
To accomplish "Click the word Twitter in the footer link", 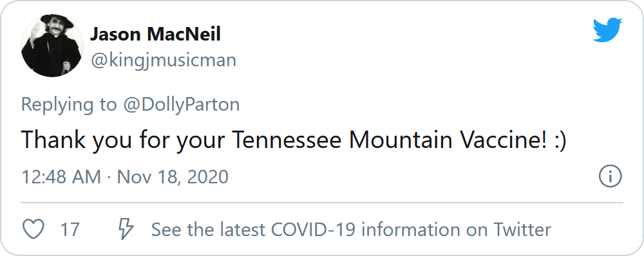I will [522, 230].
